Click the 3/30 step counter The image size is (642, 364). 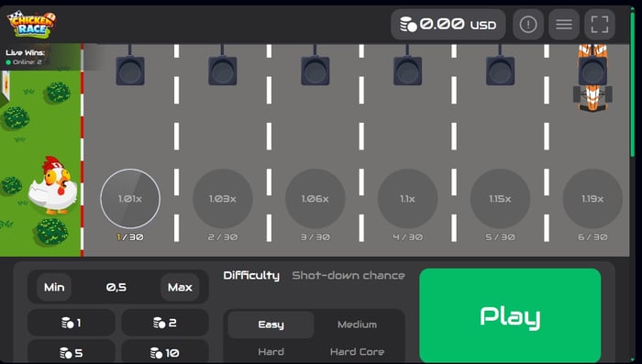pos(315,237)
